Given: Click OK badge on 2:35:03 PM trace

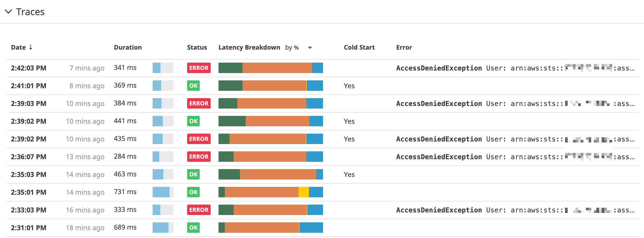Looking at the screenshot, I should tap(193, 174).
